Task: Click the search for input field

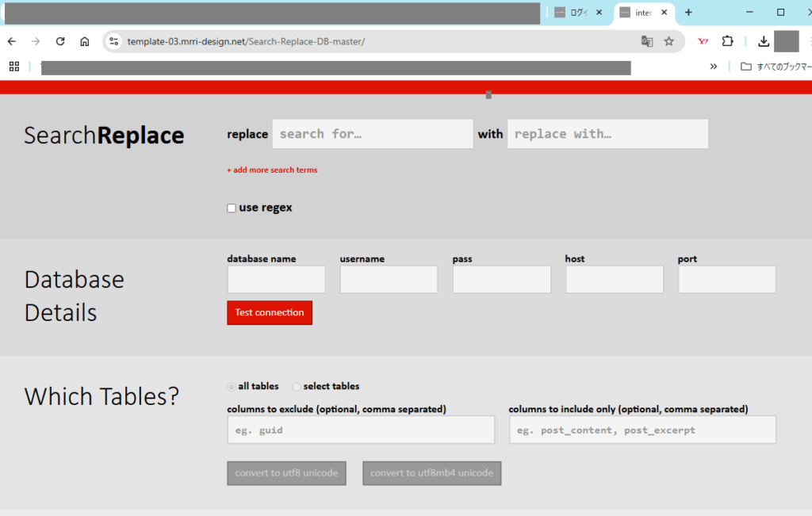Action: (372, 134)
